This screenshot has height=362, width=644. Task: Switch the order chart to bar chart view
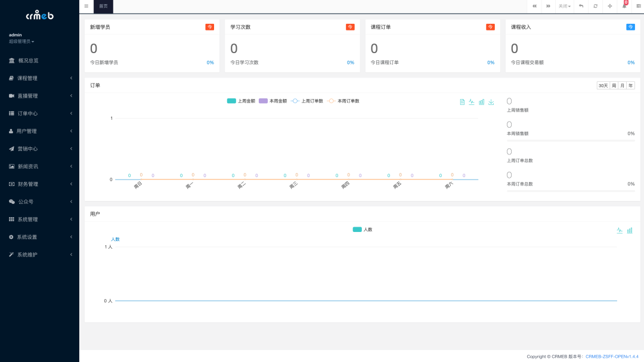click(x=482, y=102)
